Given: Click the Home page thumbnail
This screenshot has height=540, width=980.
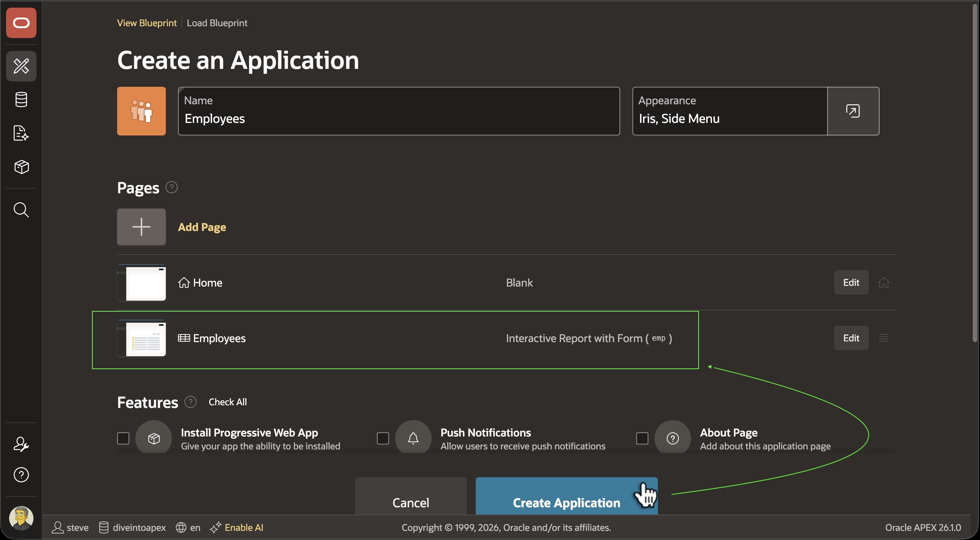Looking at the screenshot, I should point(141,283).
